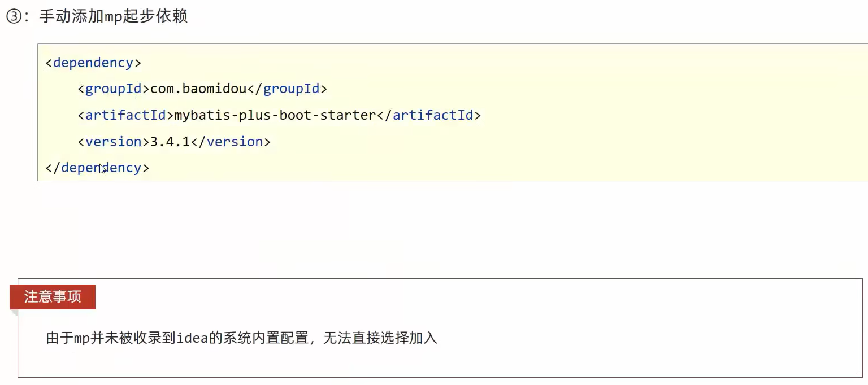Click the closing </dependency> tag

(97, 168)
